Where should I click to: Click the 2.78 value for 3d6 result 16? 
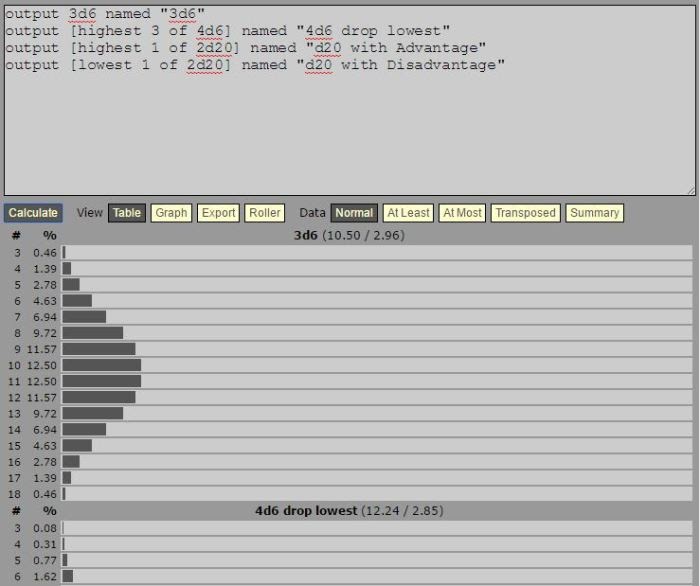click(x=45, y=462)
